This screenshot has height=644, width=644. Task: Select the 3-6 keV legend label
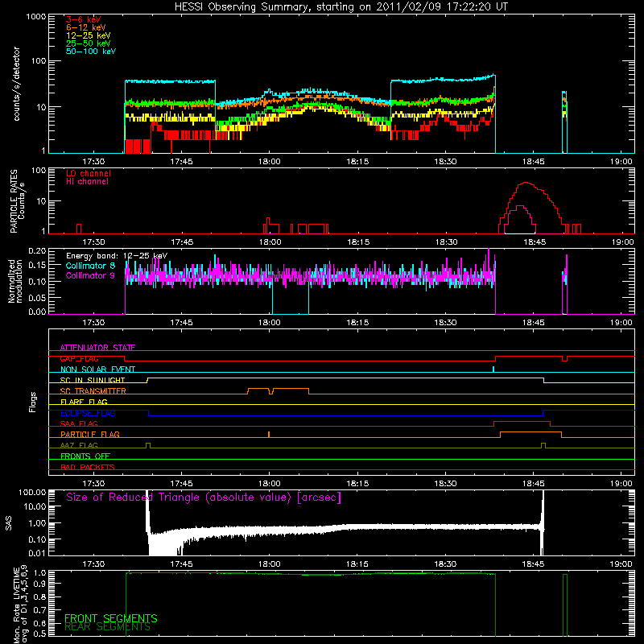click(x=84, y=19)
